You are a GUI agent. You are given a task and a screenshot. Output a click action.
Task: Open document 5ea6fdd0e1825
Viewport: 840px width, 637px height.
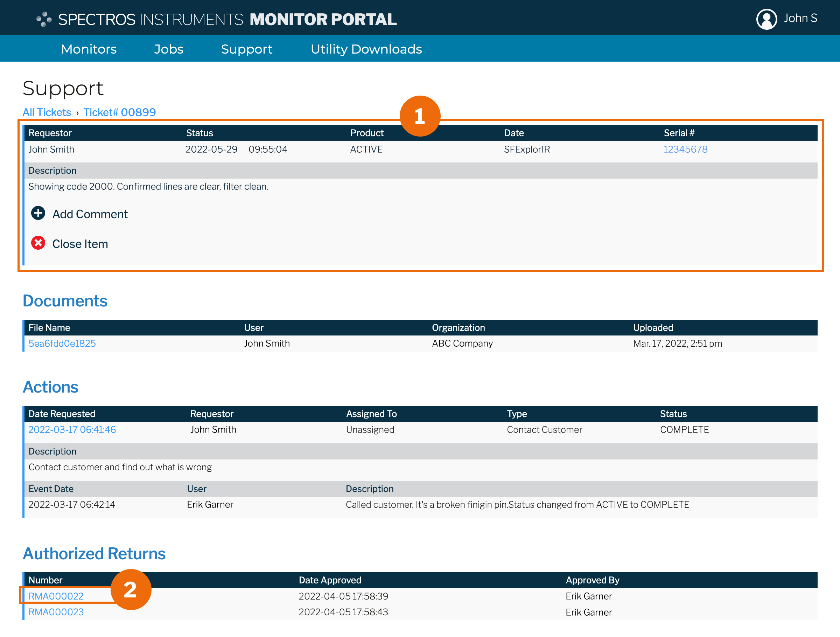click(62, 344)
